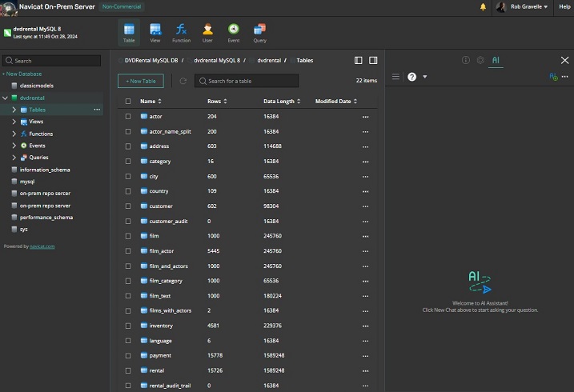Click the AI help question mark icon
Viewport: 574px width, 392px height.
coord(411,77)
